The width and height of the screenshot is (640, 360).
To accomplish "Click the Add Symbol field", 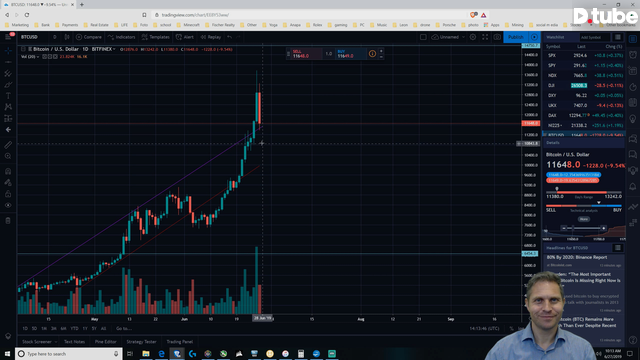I will point(595,37).
